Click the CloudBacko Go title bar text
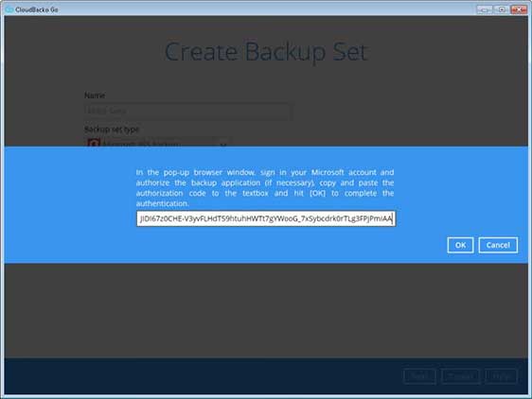 [37, 9]
